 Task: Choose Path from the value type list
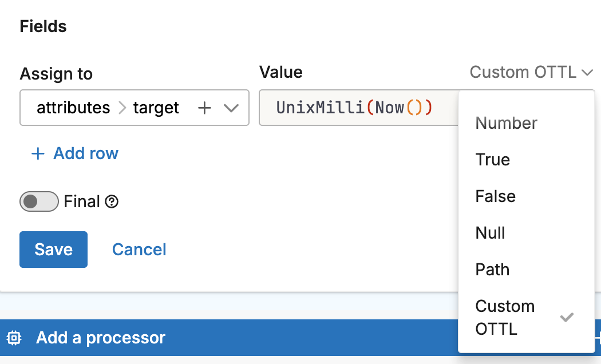492,270
